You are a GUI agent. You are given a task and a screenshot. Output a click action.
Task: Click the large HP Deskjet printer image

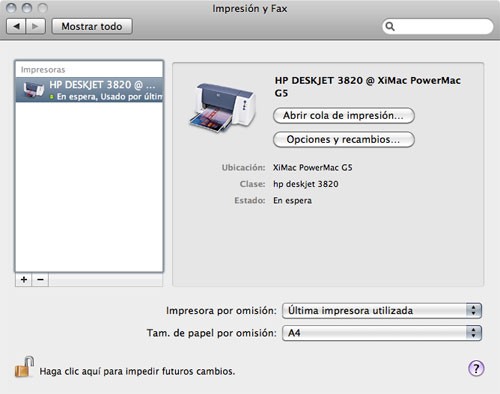click(x=223, y=107)
